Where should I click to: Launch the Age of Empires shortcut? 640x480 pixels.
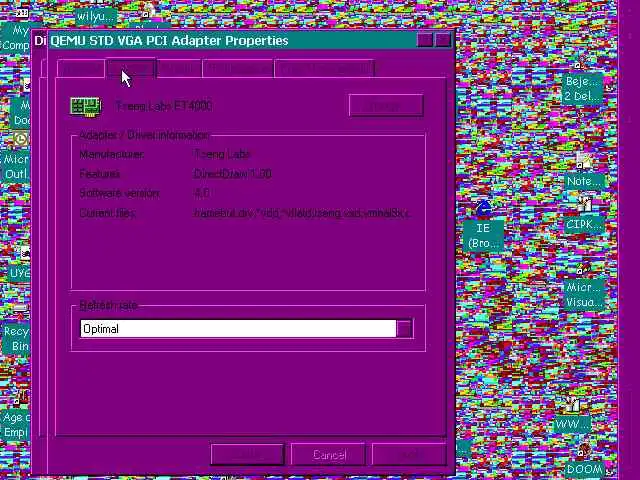(16, 416)
